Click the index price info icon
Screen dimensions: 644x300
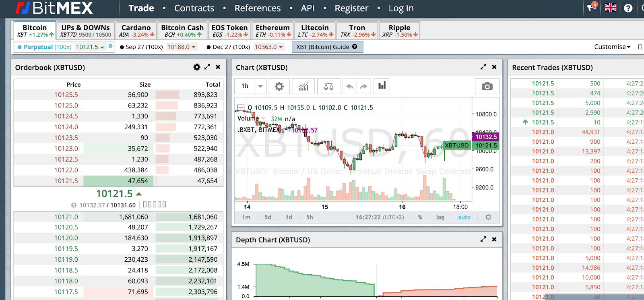point(74,205)
